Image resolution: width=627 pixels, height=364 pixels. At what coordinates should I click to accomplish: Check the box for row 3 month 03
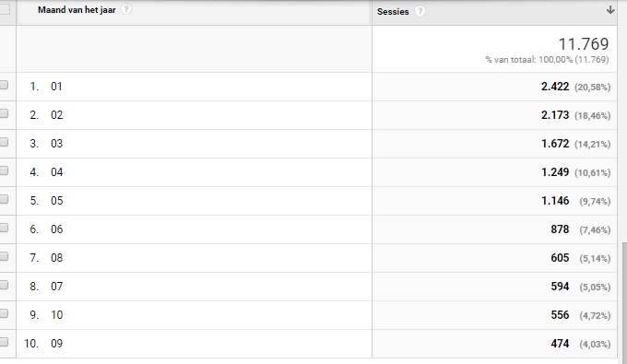click(4, 142)
